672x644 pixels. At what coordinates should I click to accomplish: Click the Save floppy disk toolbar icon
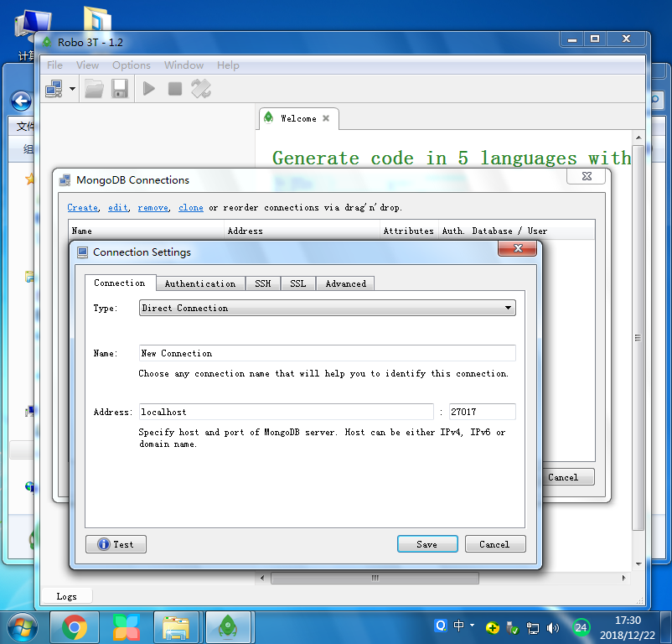pos(120,89)
